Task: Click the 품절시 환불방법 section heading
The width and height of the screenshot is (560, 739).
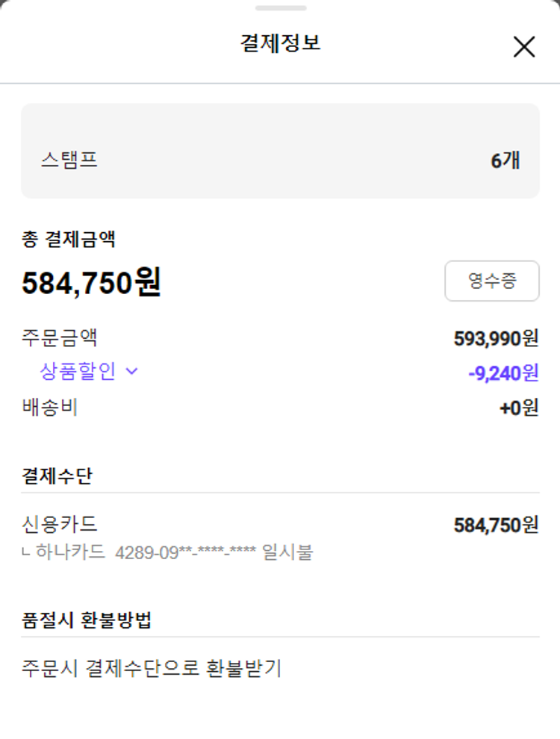Action: 87,620
